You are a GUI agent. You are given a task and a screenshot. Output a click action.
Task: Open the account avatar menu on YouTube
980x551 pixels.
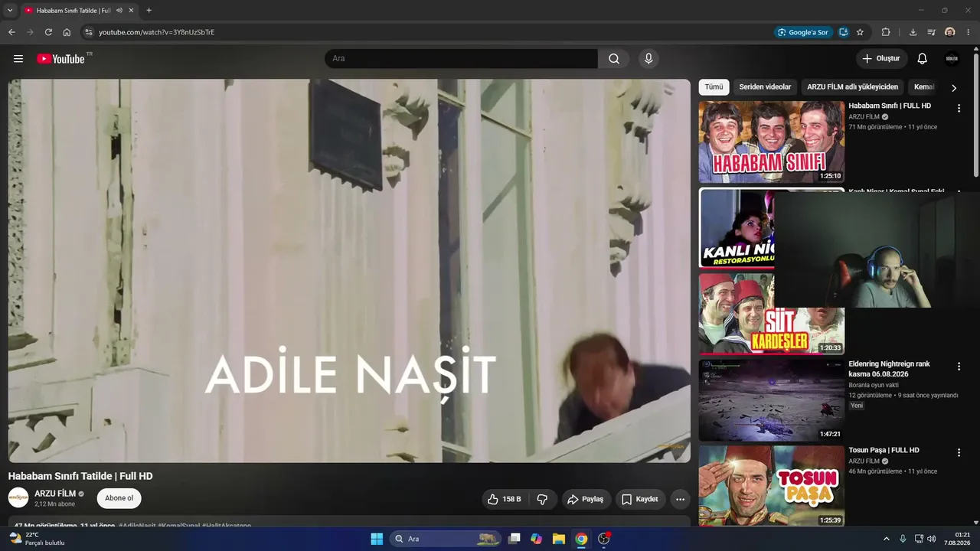coord(952,59)
